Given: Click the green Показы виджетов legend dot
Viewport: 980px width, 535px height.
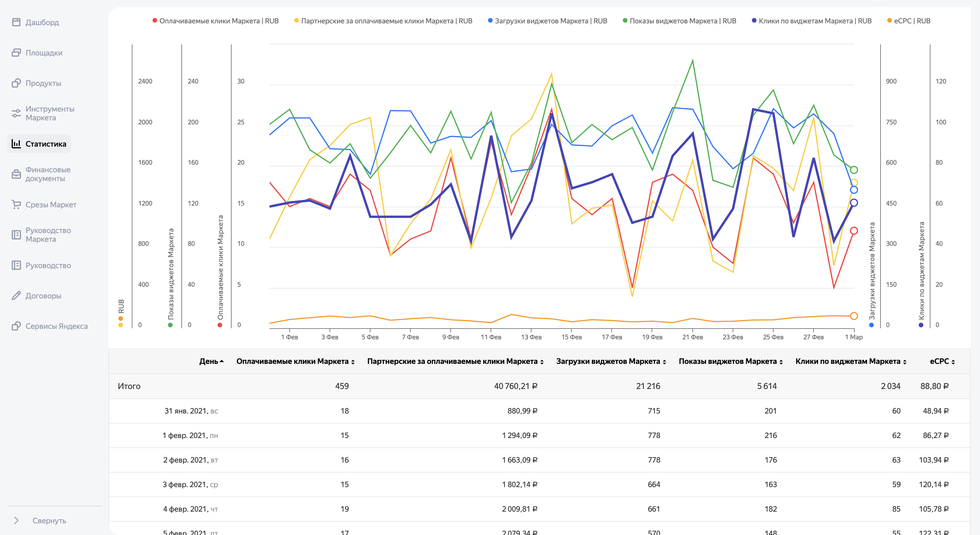Looking at the screenshot, I should coord(625,20).
